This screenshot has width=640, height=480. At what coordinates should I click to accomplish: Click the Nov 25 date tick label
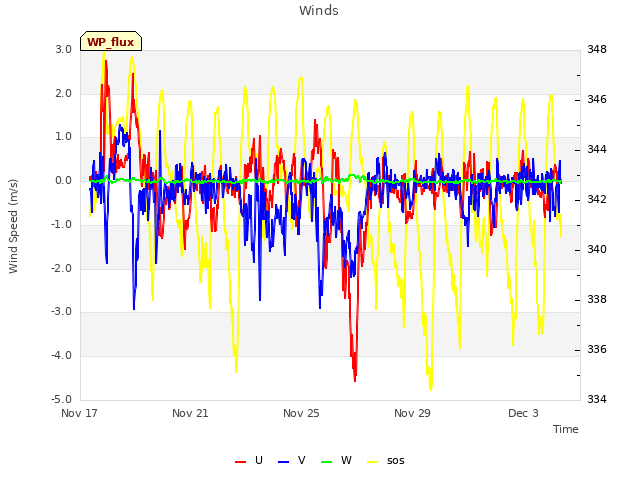301,413
